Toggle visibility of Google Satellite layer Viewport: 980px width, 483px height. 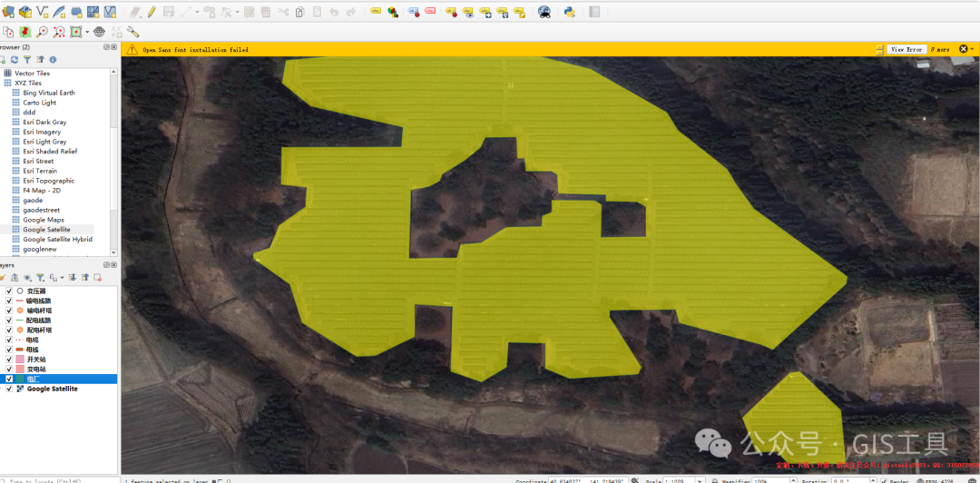pyautogui.click(x=9, y=389)
